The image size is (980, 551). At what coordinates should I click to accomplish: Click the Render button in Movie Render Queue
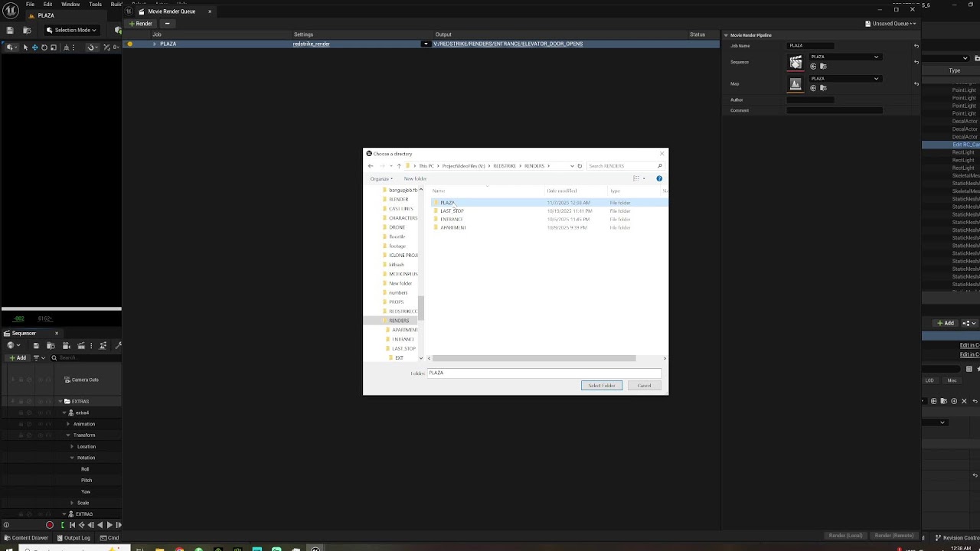pos(140,24)
